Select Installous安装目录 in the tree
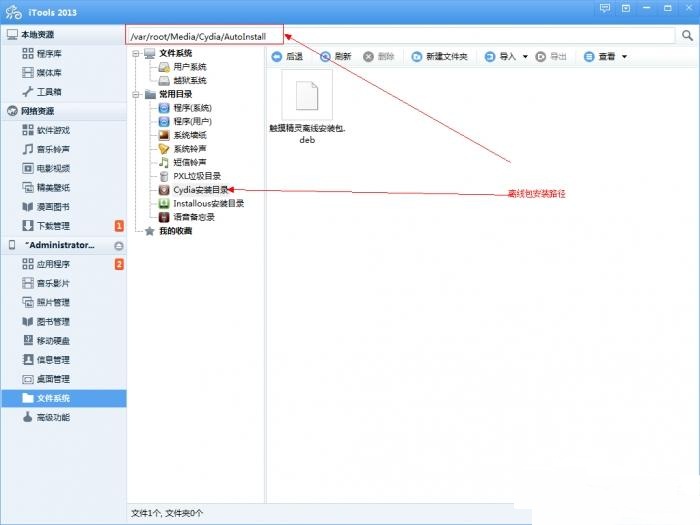This screenshot has height=525, width=700. tap(207, 203)
